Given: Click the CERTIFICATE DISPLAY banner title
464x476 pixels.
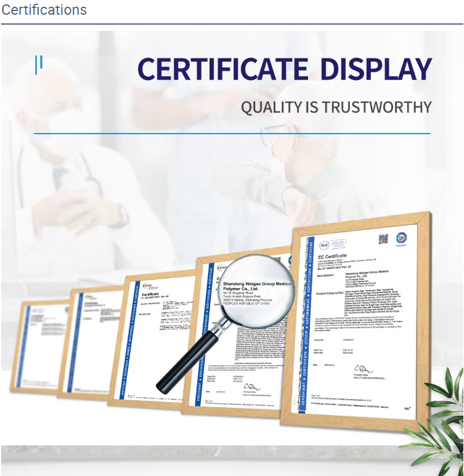Looking at the screenshot, I should pos(284,68).
